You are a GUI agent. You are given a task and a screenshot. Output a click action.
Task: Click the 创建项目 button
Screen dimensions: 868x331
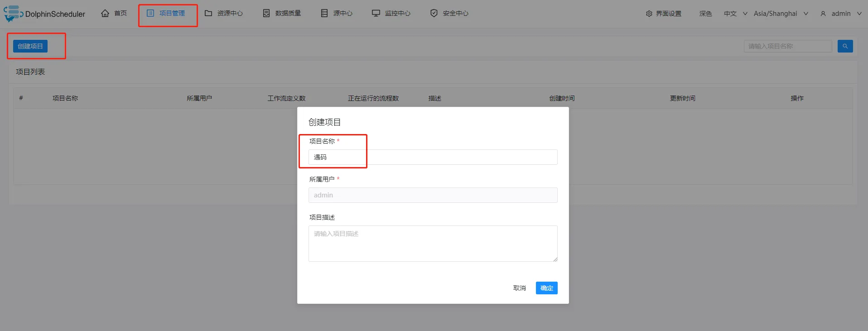click(x=30, y=46)
